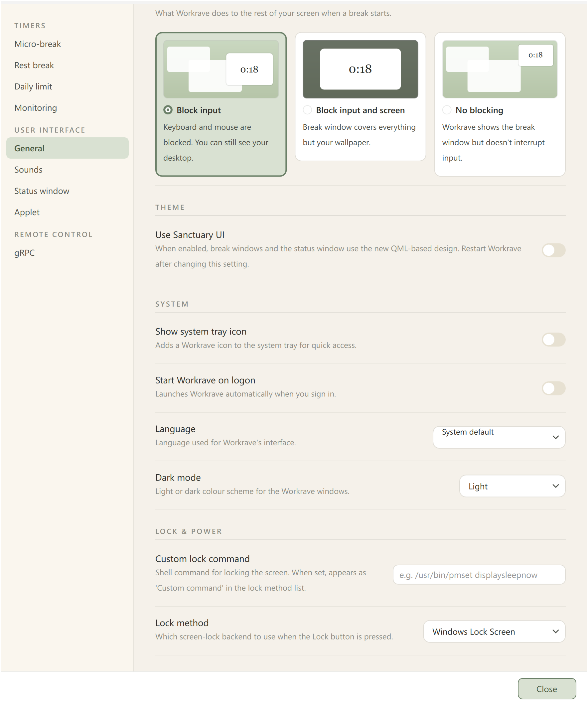Select General in the sidebar

pos(68,148)
